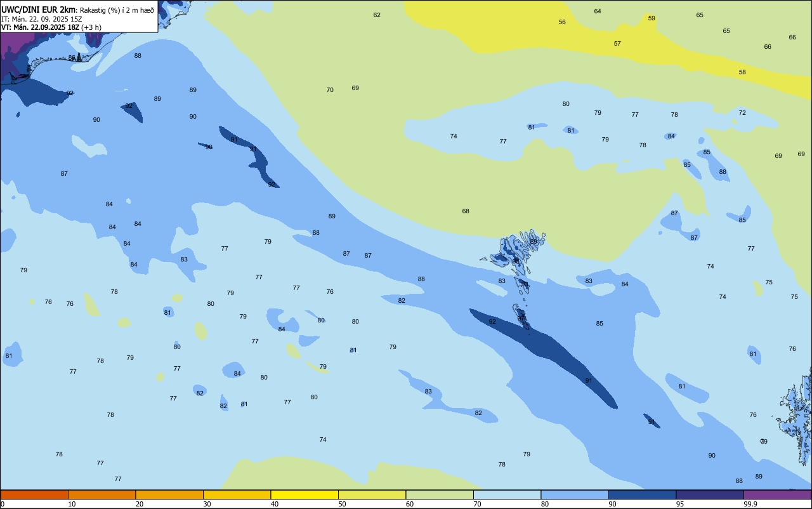Pick the 50–60 pale yellow legend swatch
This screenshot has width=812, height=509.
(x=372, y=494)
